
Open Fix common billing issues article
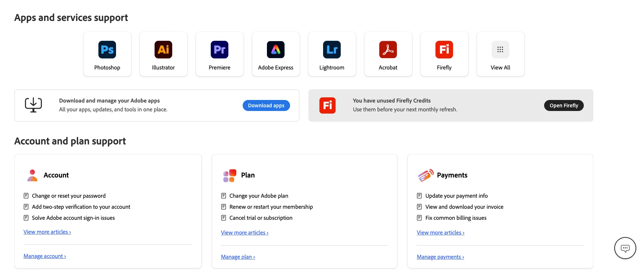point(456,218)
